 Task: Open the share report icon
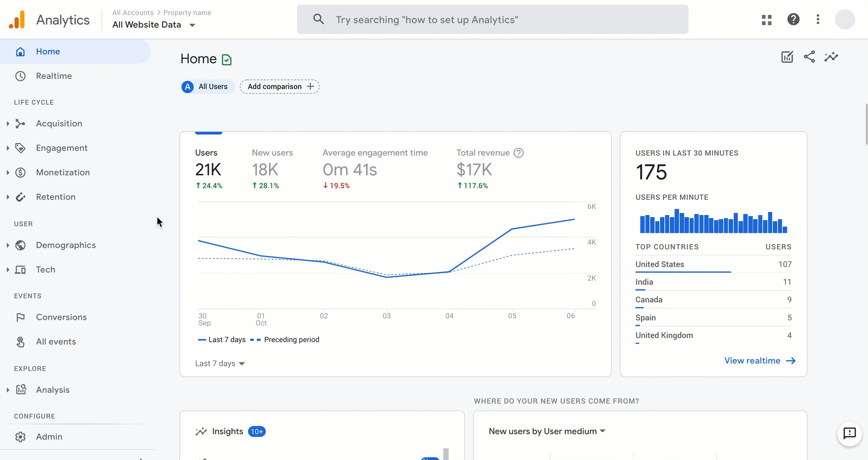coord(809,57)
